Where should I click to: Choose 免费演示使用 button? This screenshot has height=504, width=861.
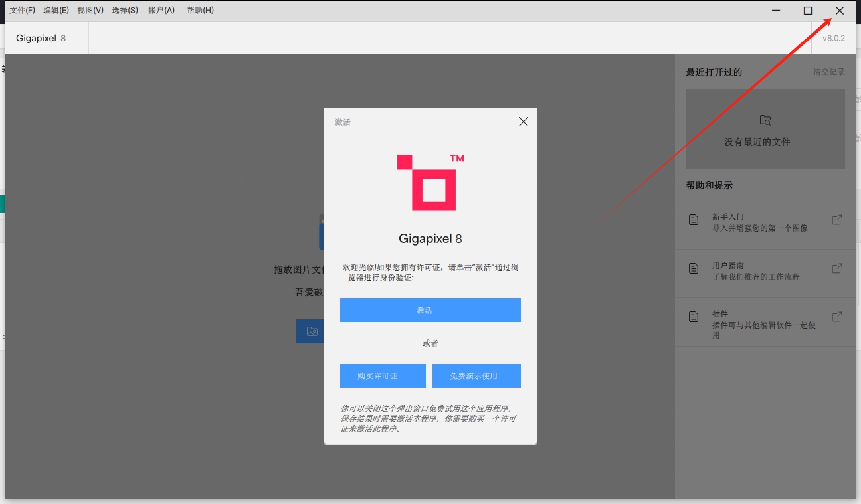tap(476, 376)
